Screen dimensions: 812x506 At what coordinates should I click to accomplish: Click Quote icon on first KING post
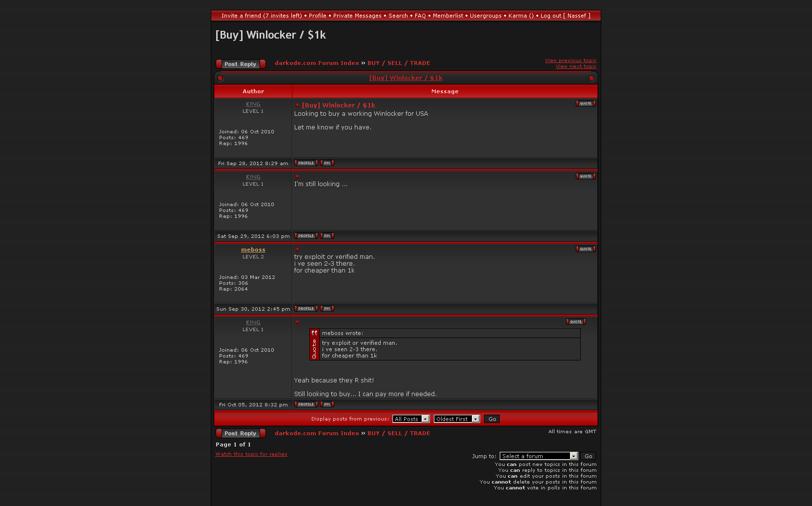(x=585, y=104)
